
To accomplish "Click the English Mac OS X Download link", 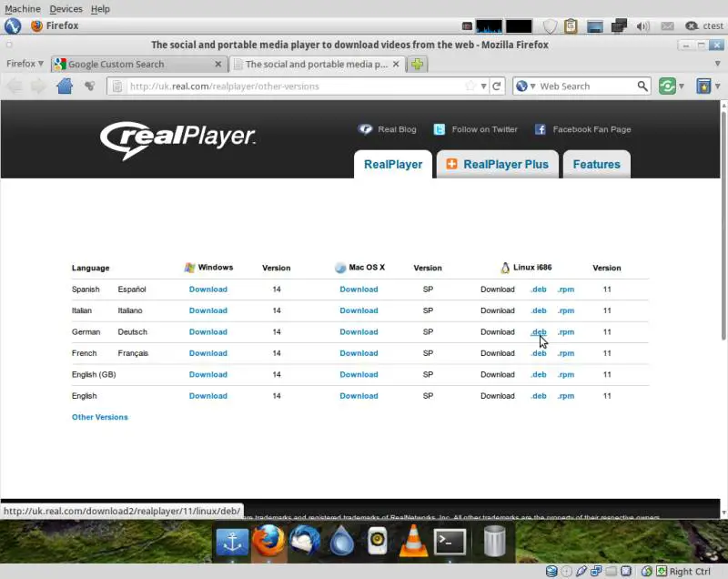I will pos(359,396).
